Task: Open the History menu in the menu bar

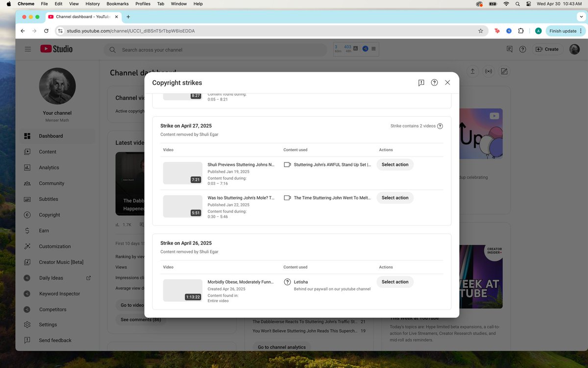Action: tap(92, 3)
